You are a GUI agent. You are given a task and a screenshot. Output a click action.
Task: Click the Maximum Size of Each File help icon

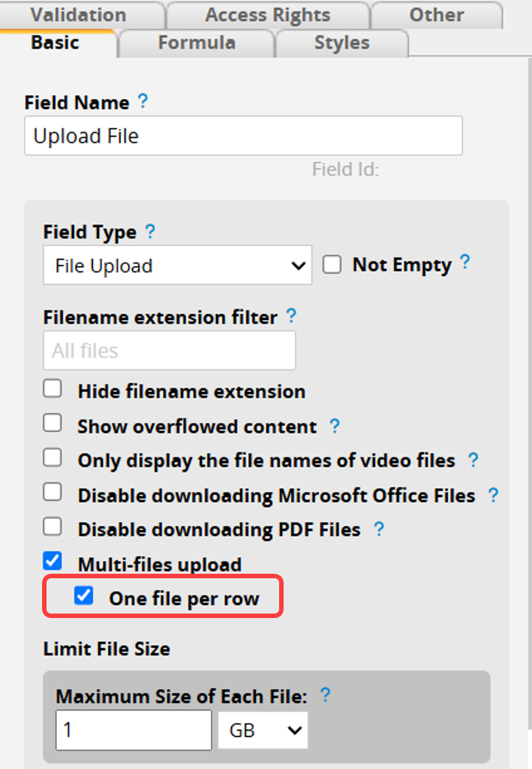pyautogui.click(x=325, y=695)
